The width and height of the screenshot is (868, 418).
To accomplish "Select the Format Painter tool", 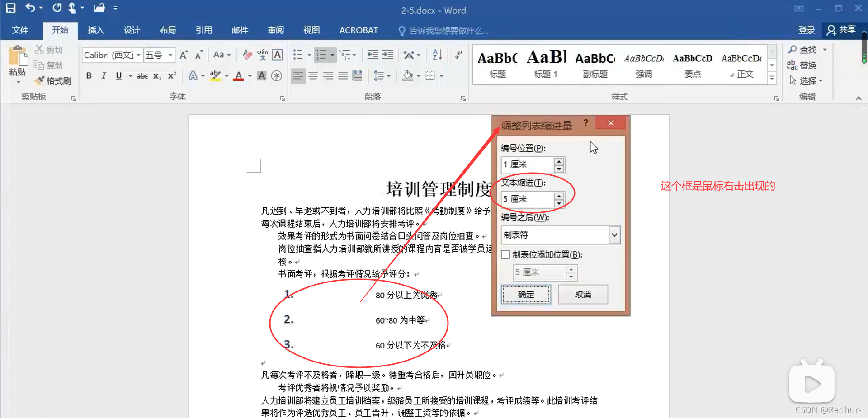I will (x=53, y=80).
